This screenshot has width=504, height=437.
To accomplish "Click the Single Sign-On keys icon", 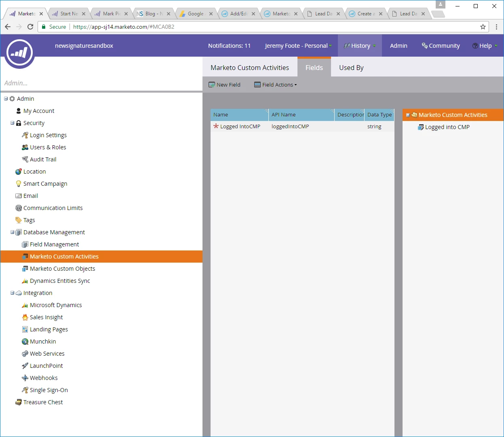I will pos(25,390).
